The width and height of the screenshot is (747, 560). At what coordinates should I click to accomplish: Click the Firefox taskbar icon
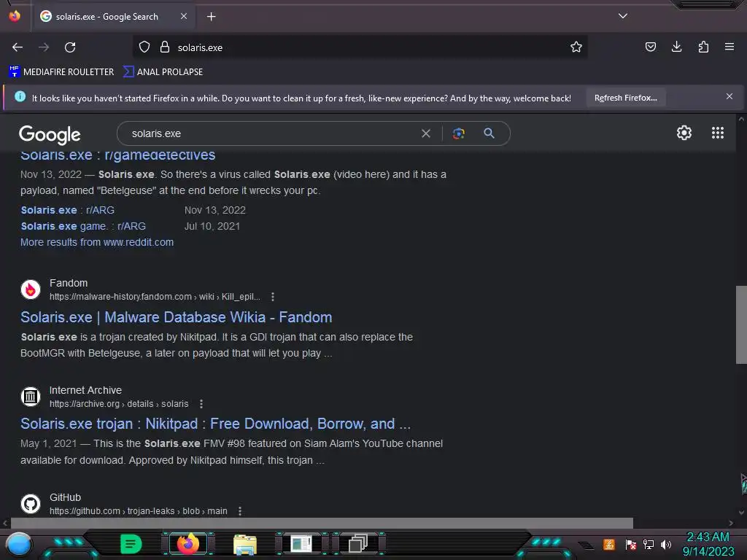coord(187,544)
